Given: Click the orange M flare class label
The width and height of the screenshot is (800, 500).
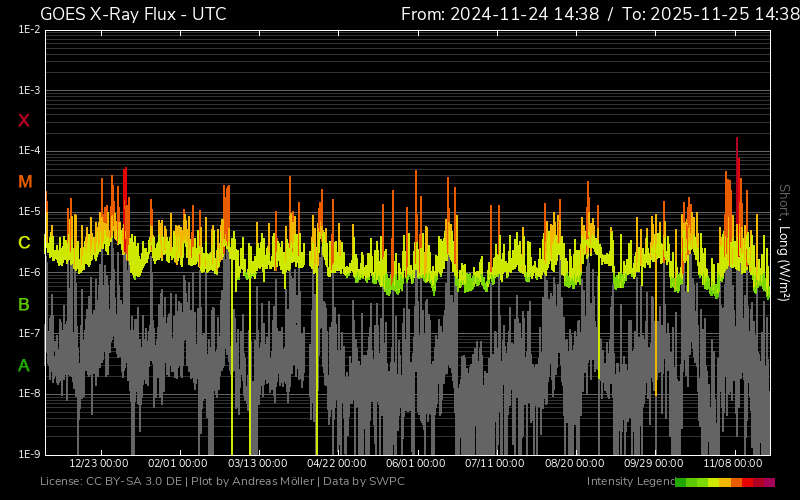Looking at the screenshot, I should 24,182.
